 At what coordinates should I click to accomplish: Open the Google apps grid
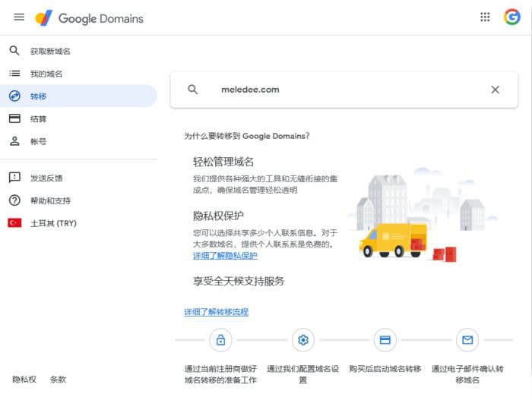pyautogui.click(x=485, y=17)
